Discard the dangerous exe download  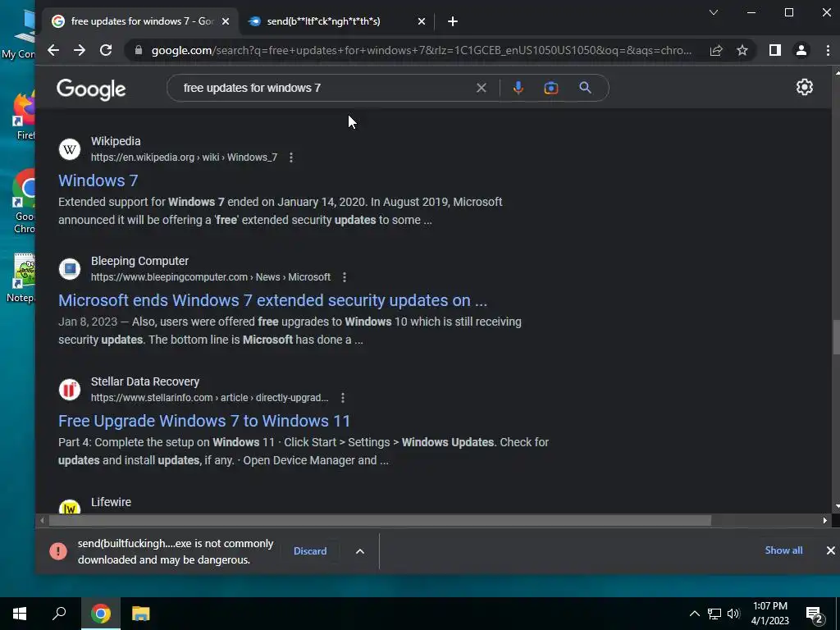(310, 550)
